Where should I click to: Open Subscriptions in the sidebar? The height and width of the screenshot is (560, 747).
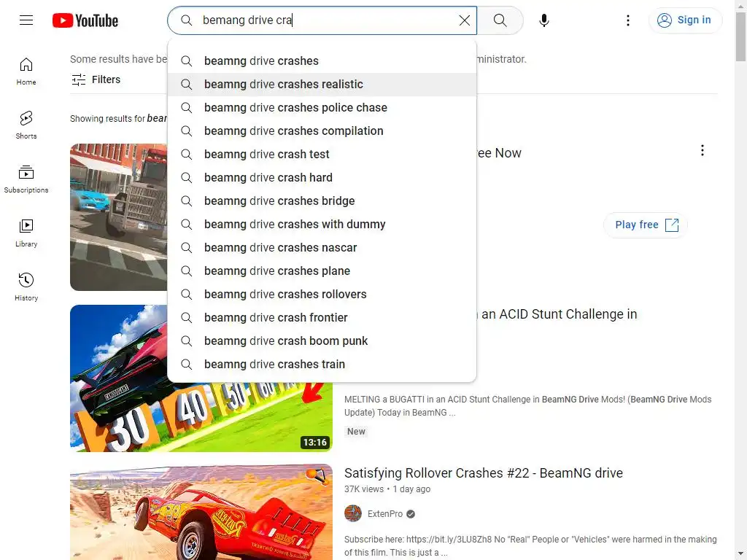click(26, 179)
